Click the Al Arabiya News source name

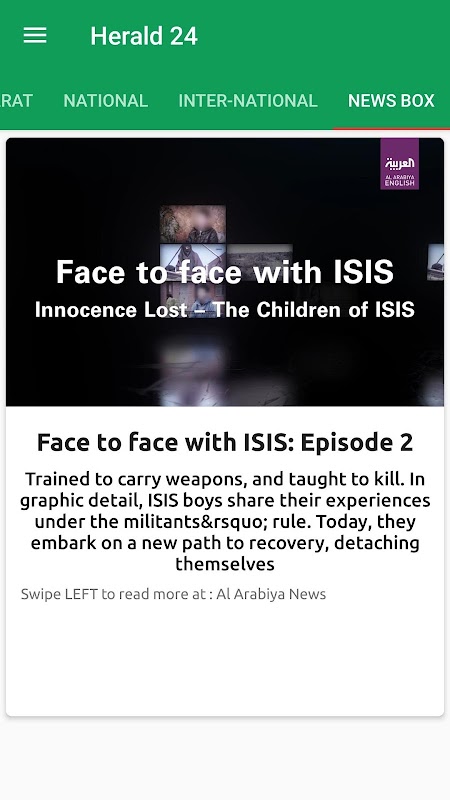(x=271, y=594)
